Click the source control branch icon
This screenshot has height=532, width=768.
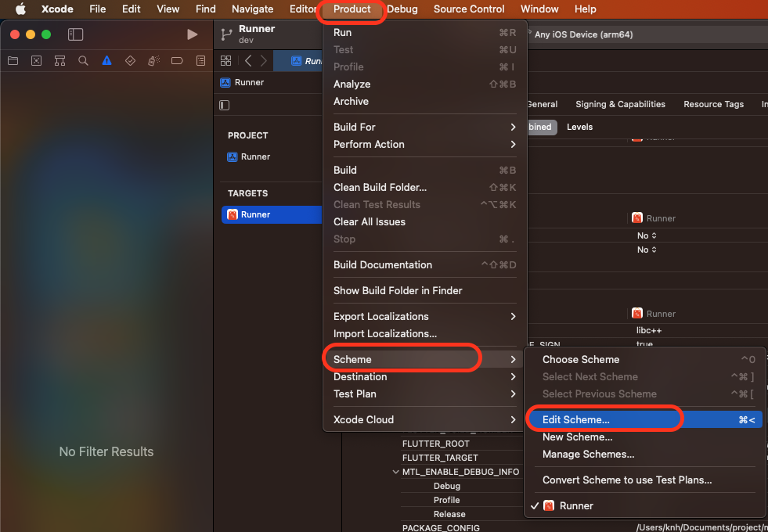[x=226, y=34]
